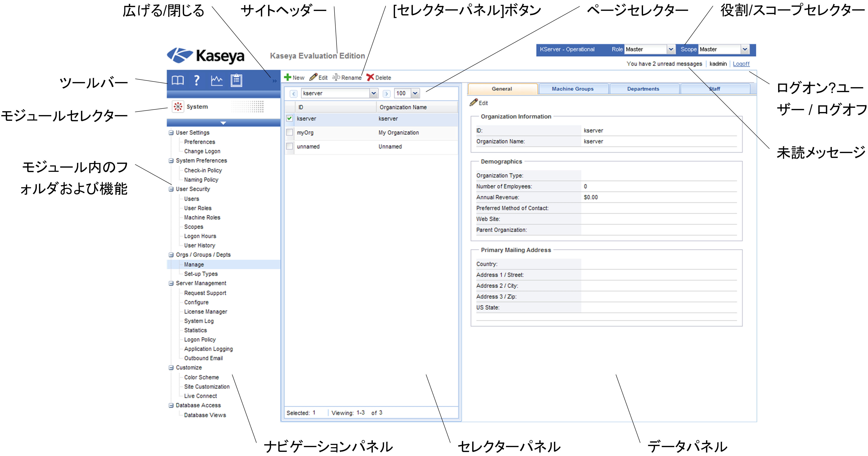868x456 pixels.
Task: Sort by Organization Name column header
Action: click(x=417, y=107)
